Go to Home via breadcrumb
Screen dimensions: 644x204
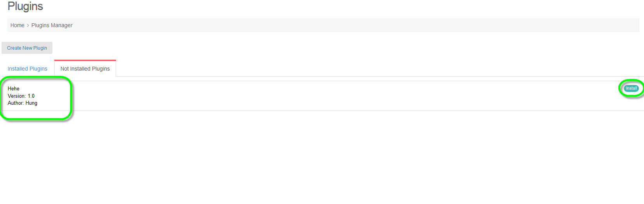point(17,25)
